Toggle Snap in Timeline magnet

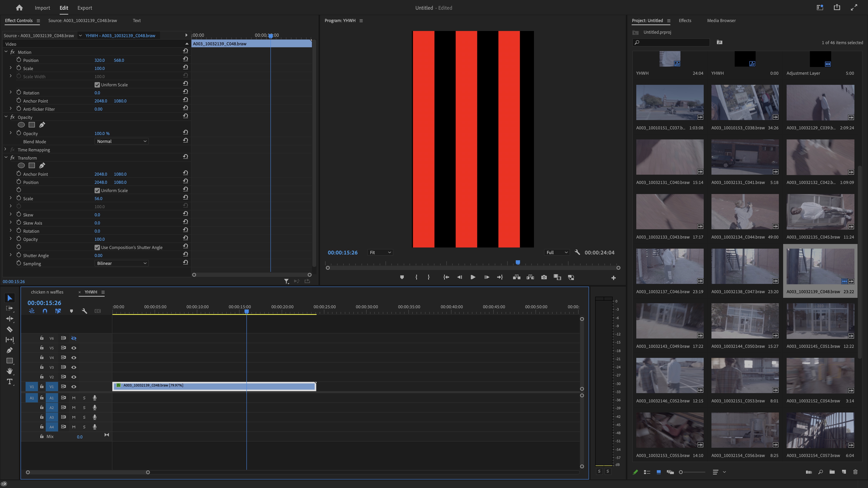tap(45, 311)
